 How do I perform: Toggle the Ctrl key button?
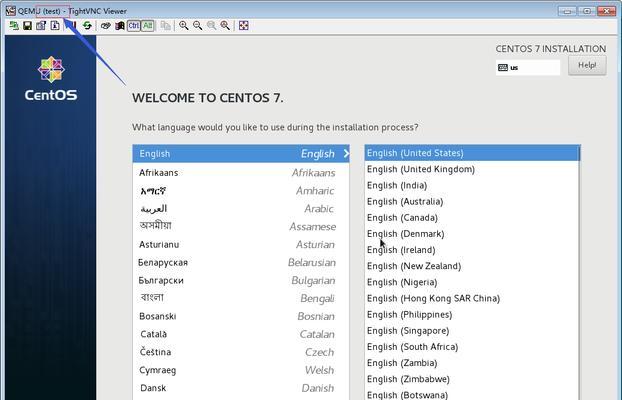pyautogui.click(x=134, y=26)
